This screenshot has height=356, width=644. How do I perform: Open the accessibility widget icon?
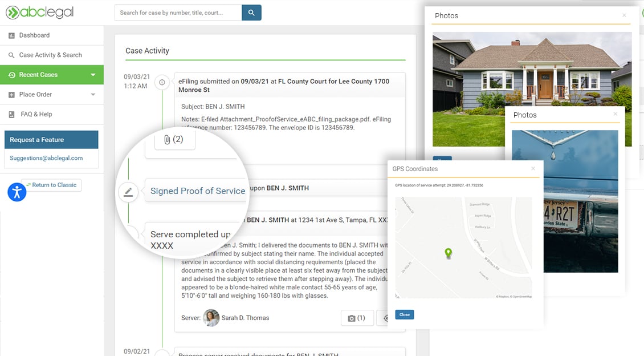click(x=17, y=192)
